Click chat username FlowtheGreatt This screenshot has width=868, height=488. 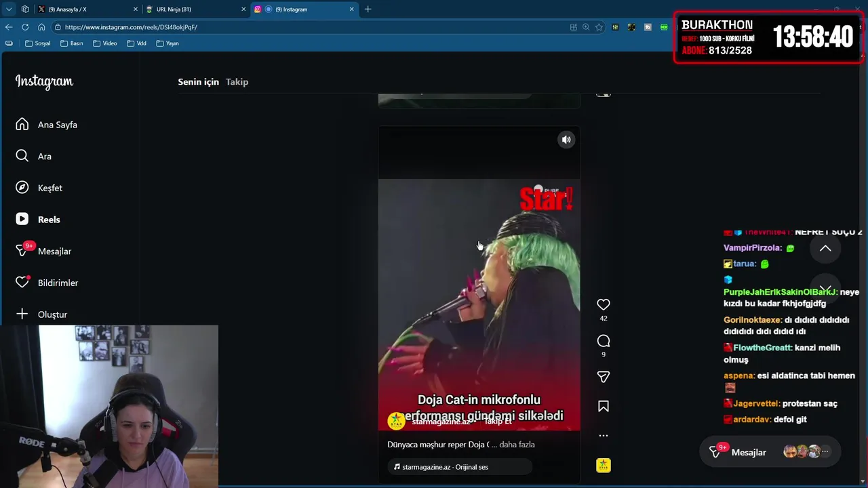click(762, 348)
